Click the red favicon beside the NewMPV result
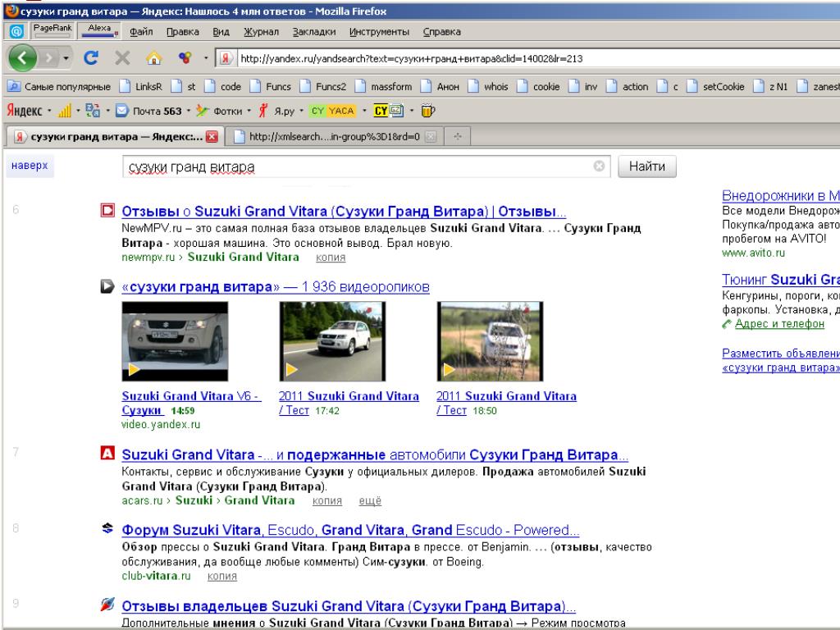This screenshot has height=630, width=840. click(x=107, y=211)
